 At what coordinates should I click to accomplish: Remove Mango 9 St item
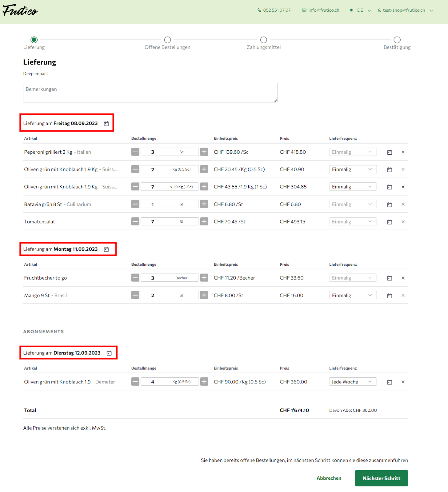point(403,296)
